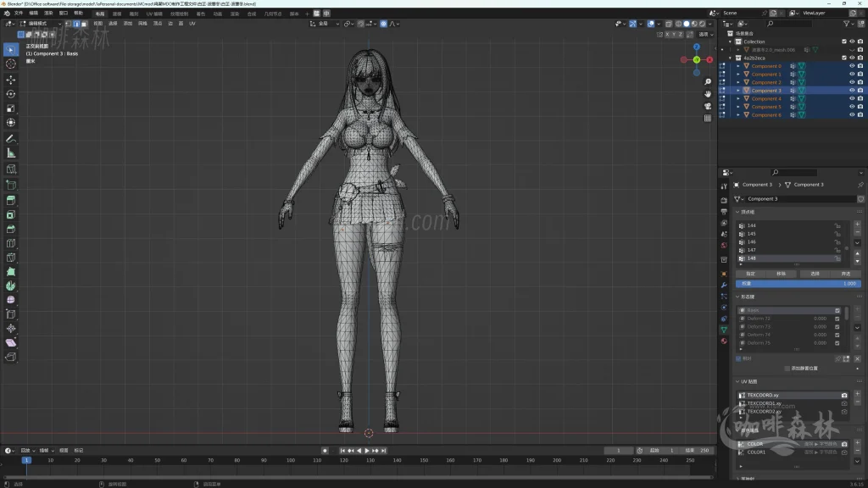Activate the Loop Cut tool
The height and width of the screenshot is (488, 868).
10,243
